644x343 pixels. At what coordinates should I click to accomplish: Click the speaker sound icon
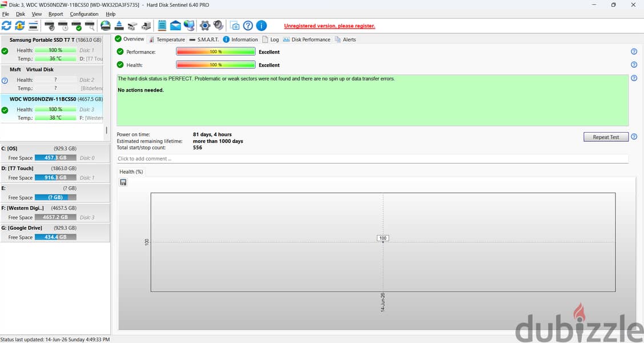[x=219, y=26]
